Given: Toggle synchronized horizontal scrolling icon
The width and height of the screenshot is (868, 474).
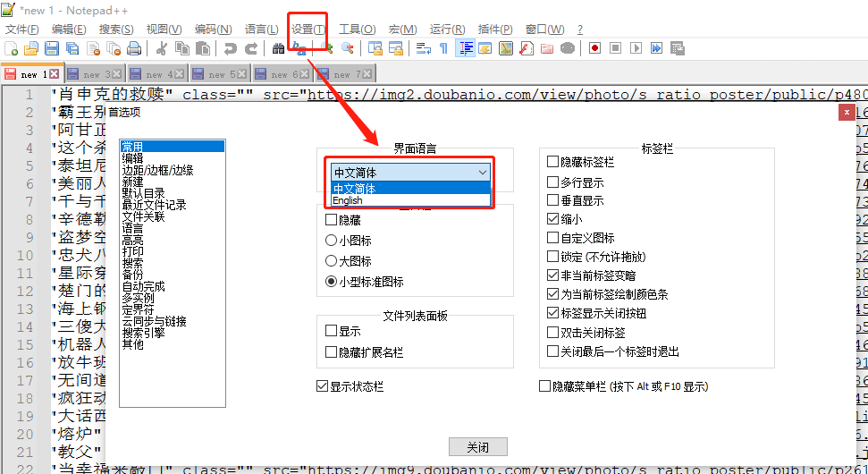Looking at the screenshot, I should 395,48.
